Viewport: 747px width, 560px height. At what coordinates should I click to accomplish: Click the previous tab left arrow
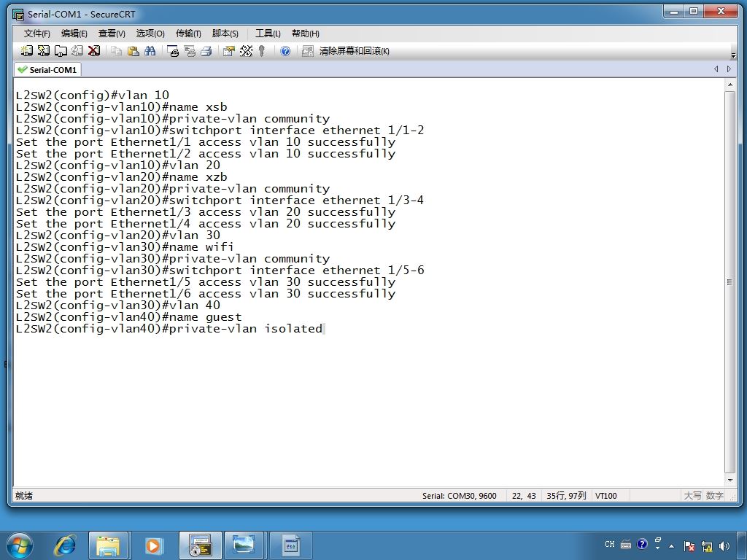click(x=716, y=69)
